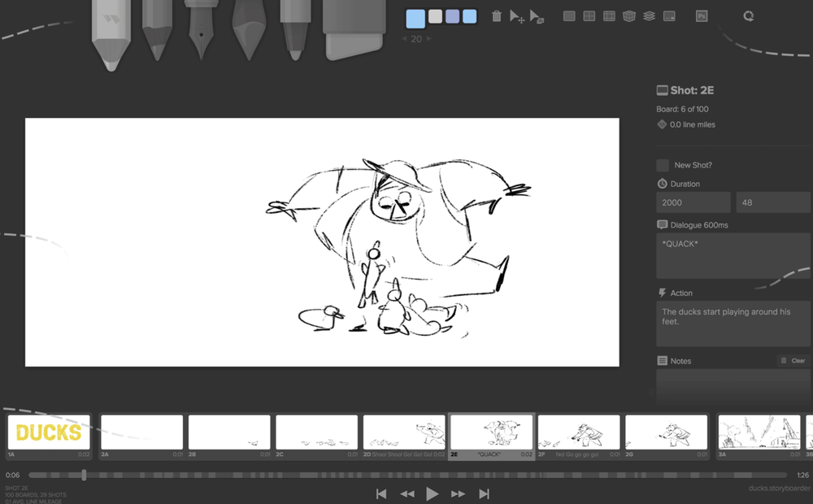Increase brush size with the right arrow

pyautogui.click(x=428, y=38)
